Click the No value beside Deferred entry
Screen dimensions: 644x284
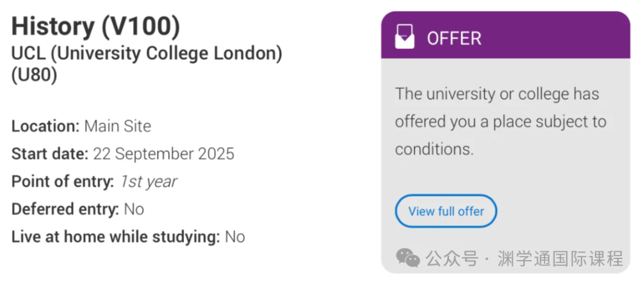tap(134, 209)
